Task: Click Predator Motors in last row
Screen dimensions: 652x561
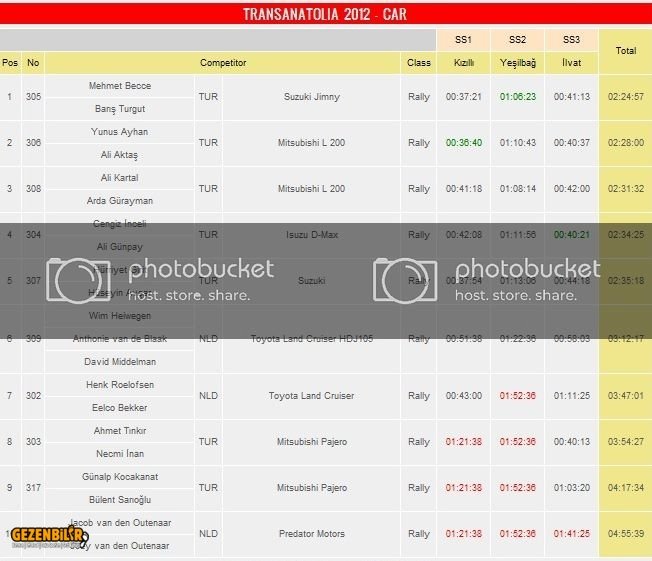Action: [x=311, y=534]
